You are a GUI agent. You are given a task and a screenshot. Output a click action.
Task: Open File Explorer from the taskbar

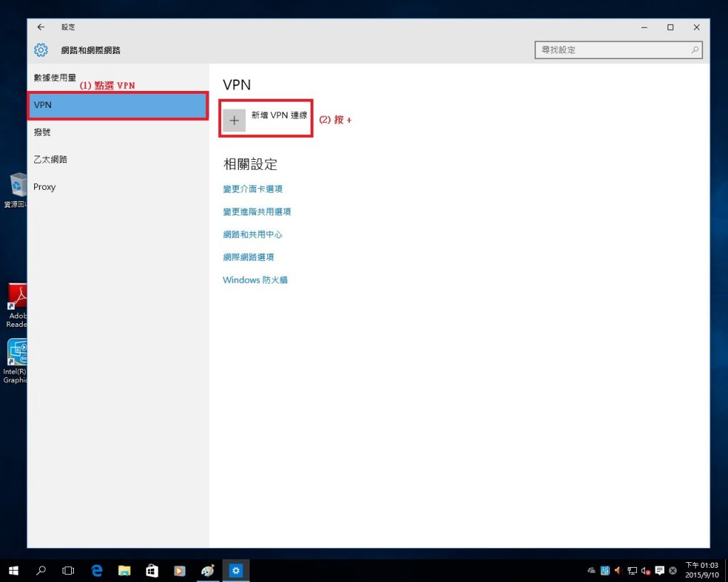coord(124,570)
